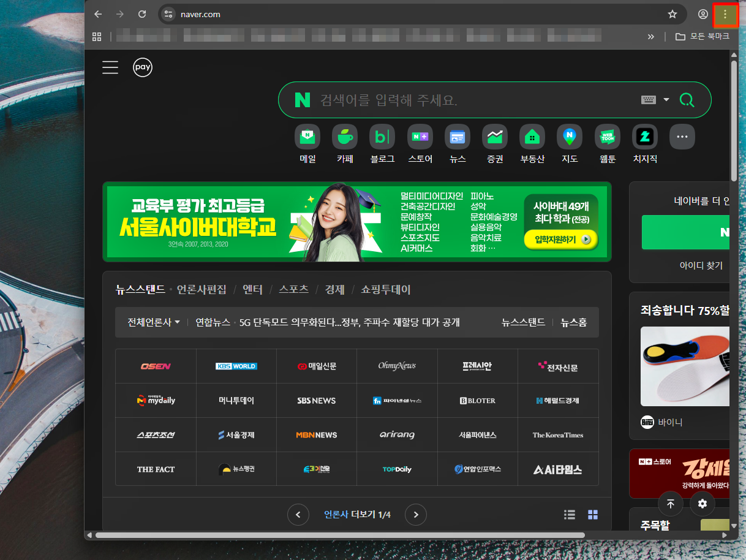The height and width of the screenshot is (560, 746).
Task: Open the 블로그 shortcut icon
Action: point(382,137)
